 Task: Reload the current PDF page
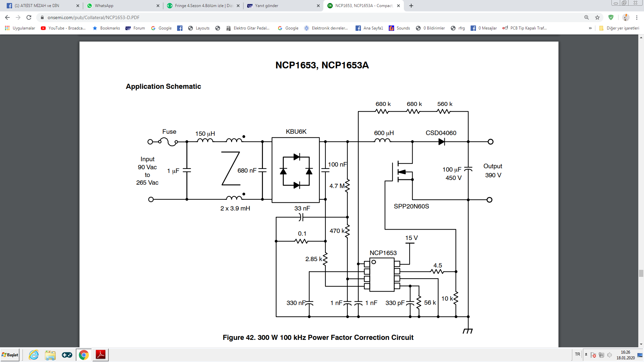pyautogui.click(x=29, y=17)
